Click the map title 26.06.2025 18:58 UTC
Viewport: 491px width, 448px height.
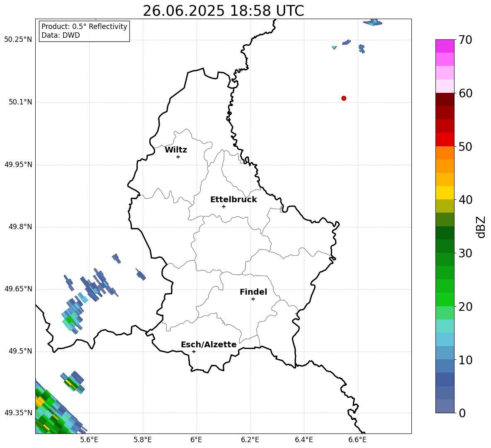tap(223, 11)
